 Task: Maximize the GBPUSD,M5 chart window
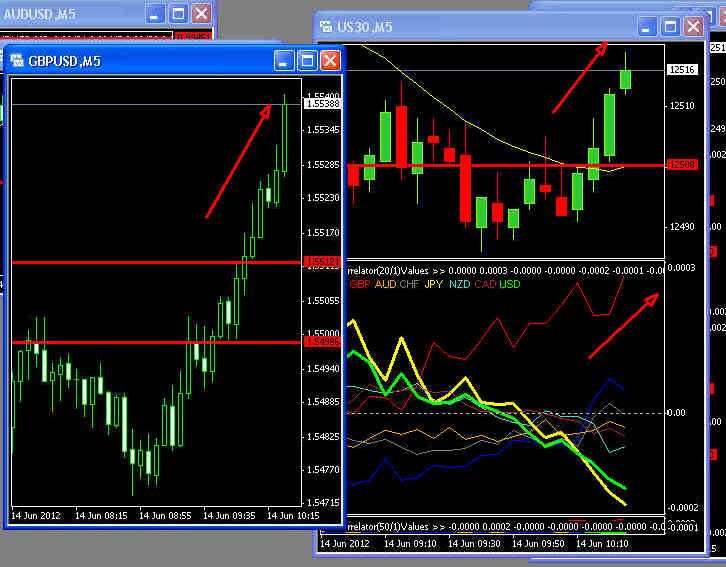click(307, 61)
